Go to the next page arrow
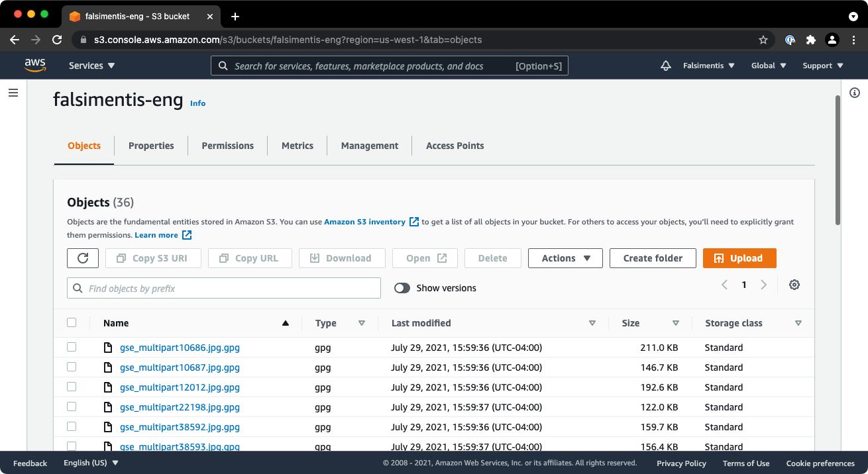The width and height of the screenshot is (868, 474). (x=764, y=285)
